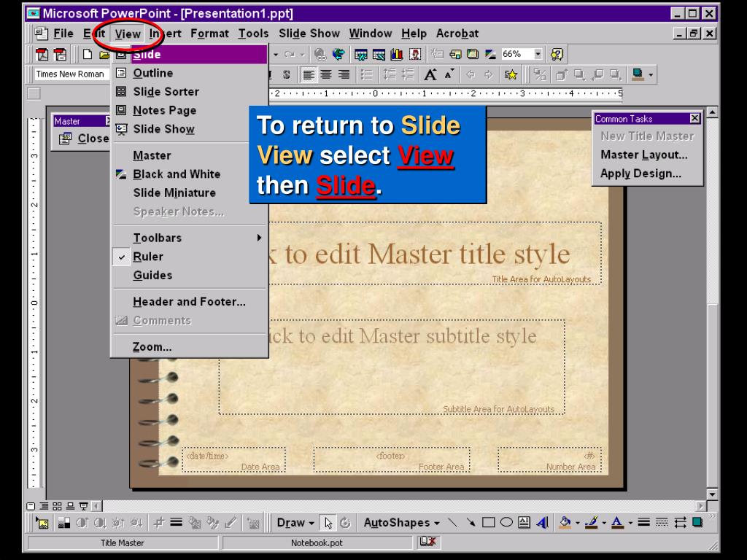Insert a Microsoft Excel worksheet icon

tap(379, 54)
